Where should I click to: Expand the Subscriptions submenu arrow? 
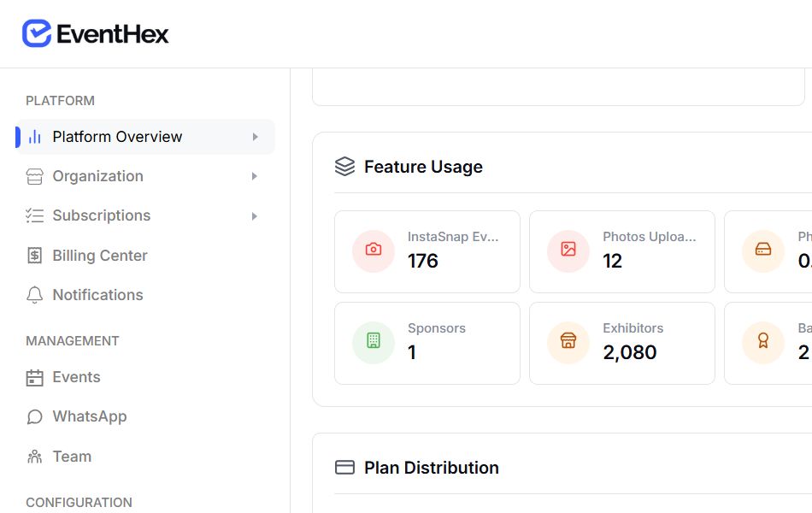[255, 216]
